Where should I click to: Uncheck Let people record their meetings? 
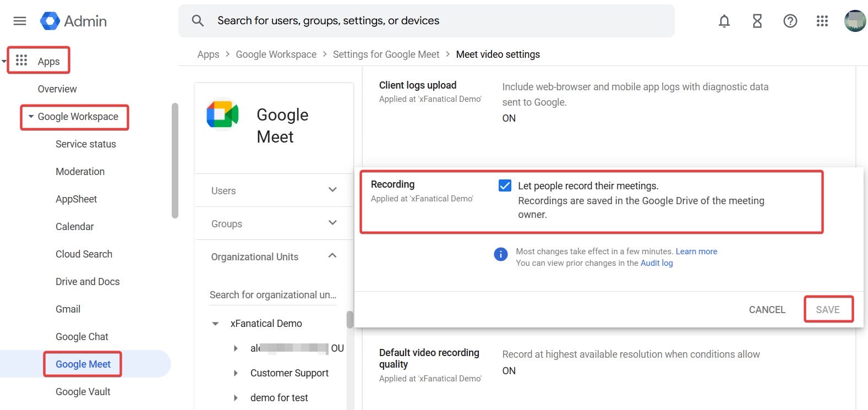505,185
